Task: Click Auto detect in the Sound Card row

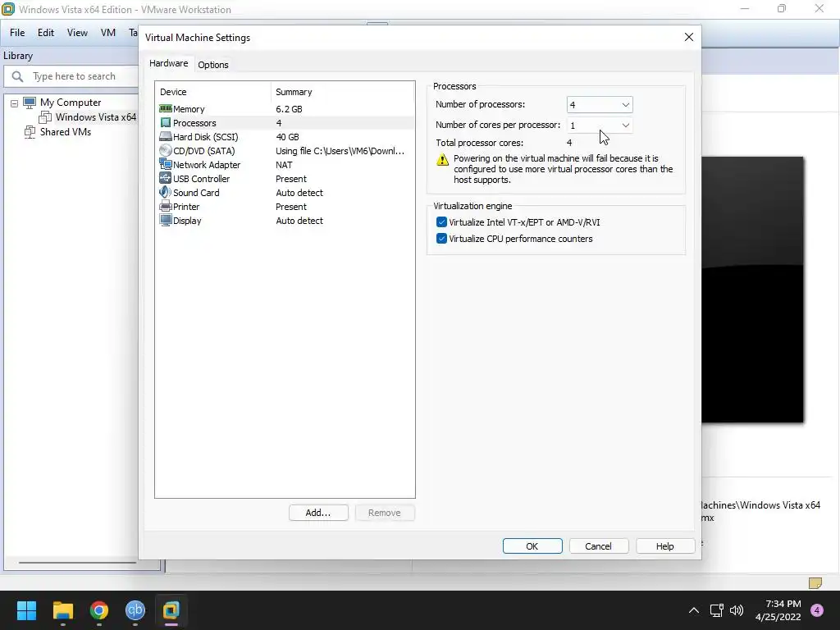Action: pos(299,192)
